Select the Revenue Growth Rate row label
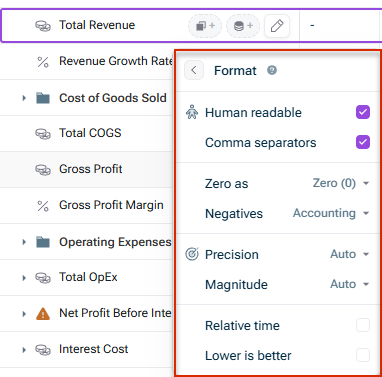Image resolution: width=382 pixels, height=377 pixels. [116, 61]
